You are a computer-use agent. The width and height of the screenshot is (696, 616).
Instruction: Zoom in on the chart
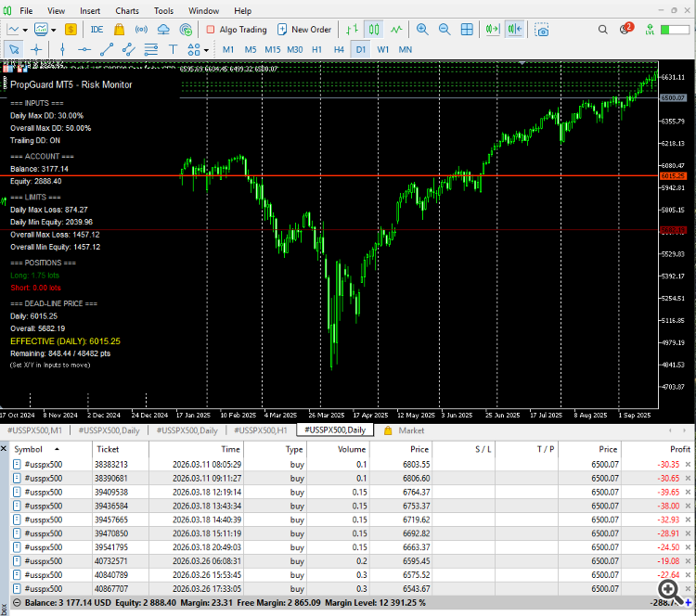[x=422, y=30]
